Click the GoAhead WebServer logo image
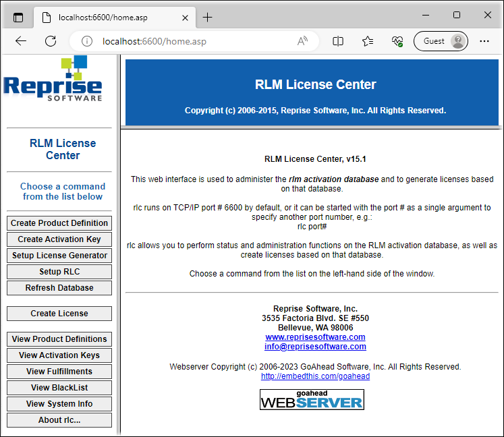This screenshot has width=504, height=437. 312,400
